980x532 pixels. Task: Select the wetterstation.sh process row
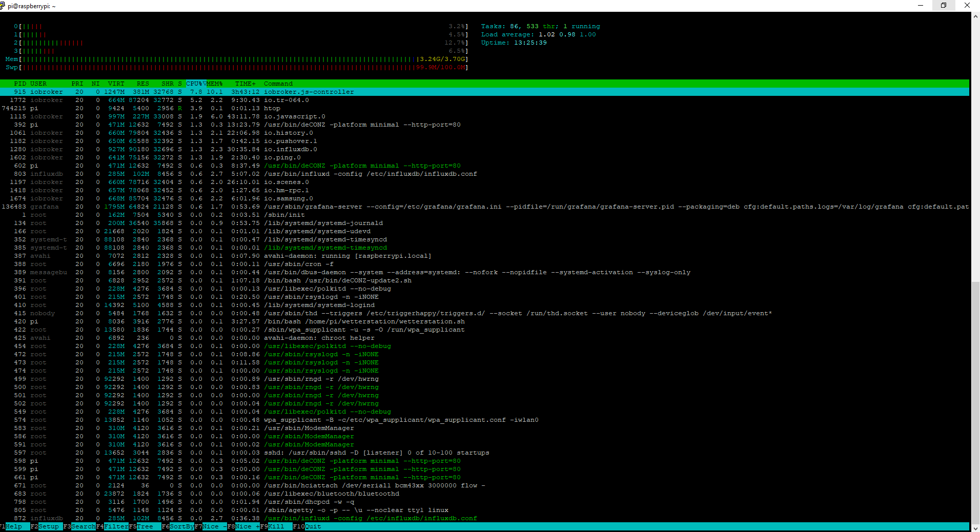pyautogui.click(x=364, y=321)
